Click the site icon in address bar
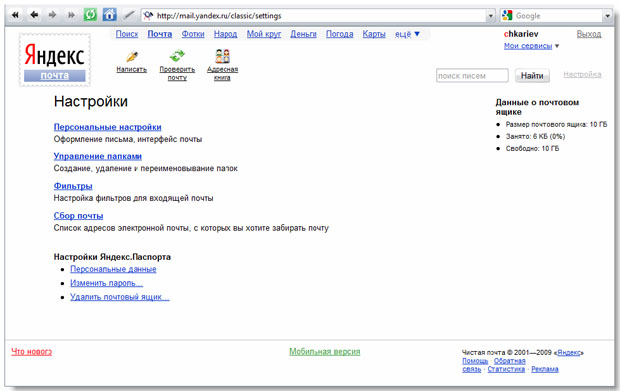Screen dimensions: 620x391 148,15
